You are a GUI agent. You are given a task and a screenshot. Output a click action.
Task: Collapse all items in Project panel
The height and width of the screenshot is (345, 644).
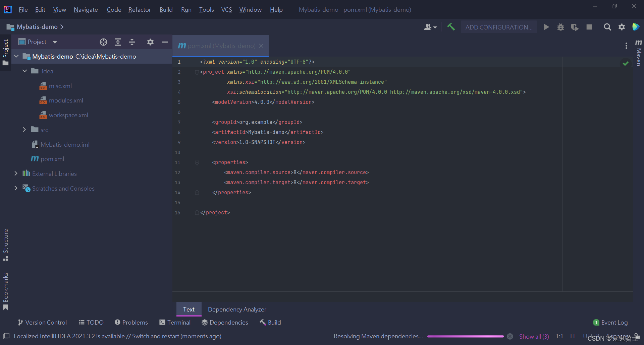132,42
